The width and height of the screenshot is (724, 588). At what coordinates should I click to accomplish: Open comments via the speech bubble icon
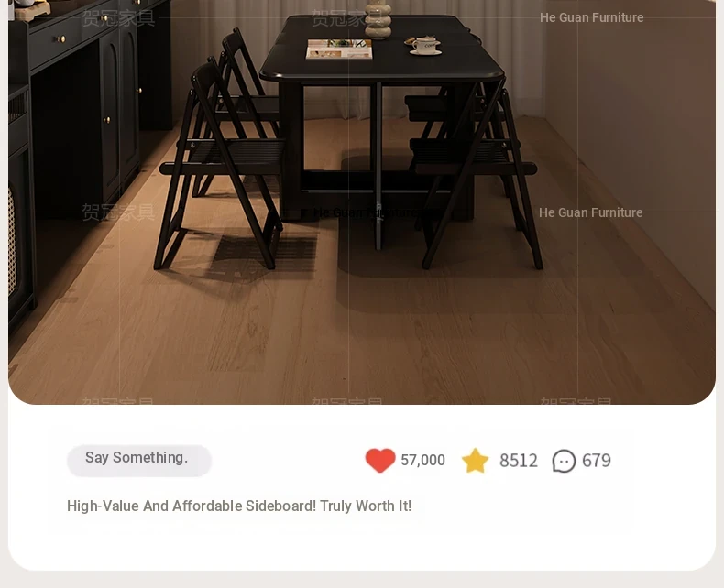564,461
